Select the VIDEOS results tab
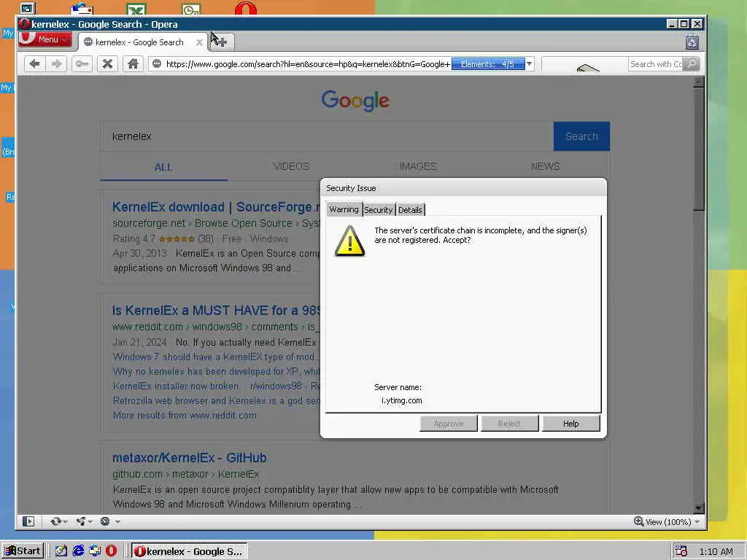This screenshot has width=747, height=560. 291,167
